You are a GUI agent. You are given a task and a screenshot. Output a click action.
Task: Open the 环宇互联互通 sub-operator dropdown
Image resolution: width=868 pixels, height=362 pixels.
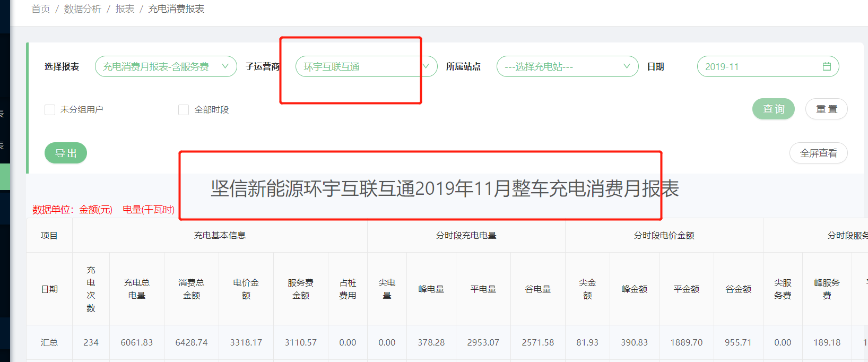366,66
